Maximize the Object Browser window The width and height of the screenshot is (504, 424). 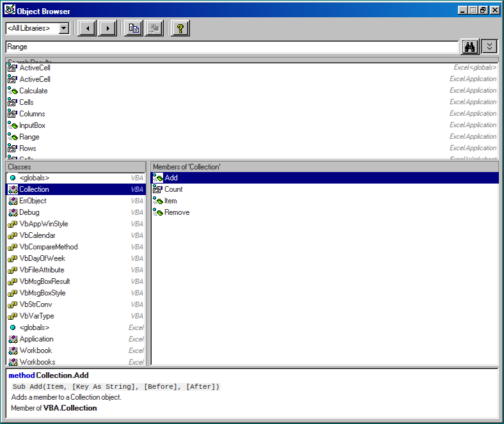point(473,10)
